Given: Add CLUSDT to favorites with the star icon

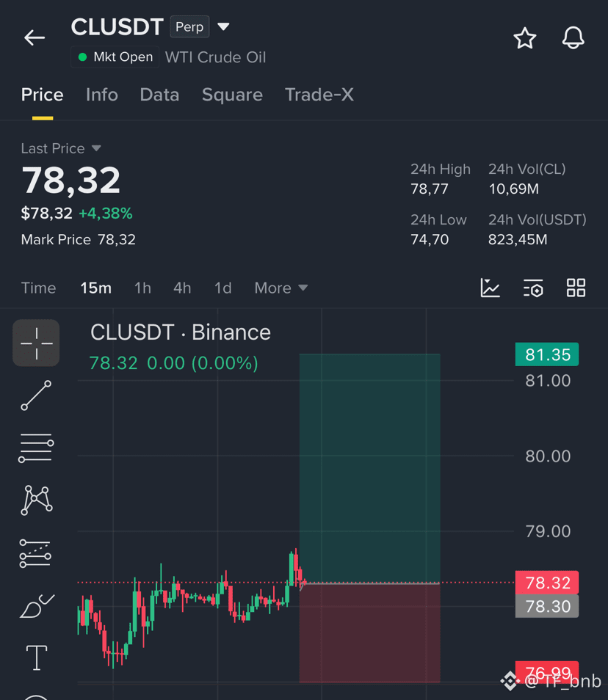Looking at the screenshot, I should coord(524,38).
